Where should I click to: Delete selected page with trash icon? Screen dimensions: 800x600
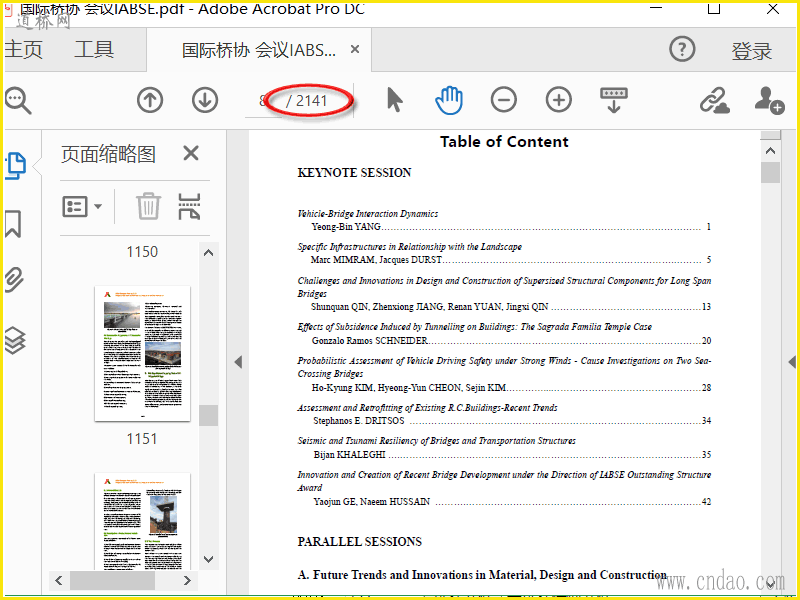148,206
